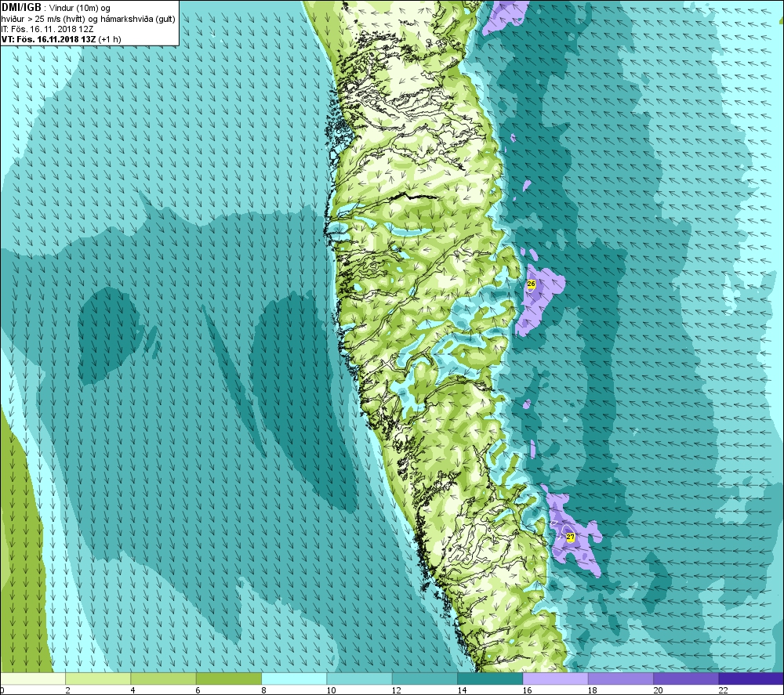Click the legend scale label 14
This screenshot has width=784, height=695.
[x=462, y=690]
